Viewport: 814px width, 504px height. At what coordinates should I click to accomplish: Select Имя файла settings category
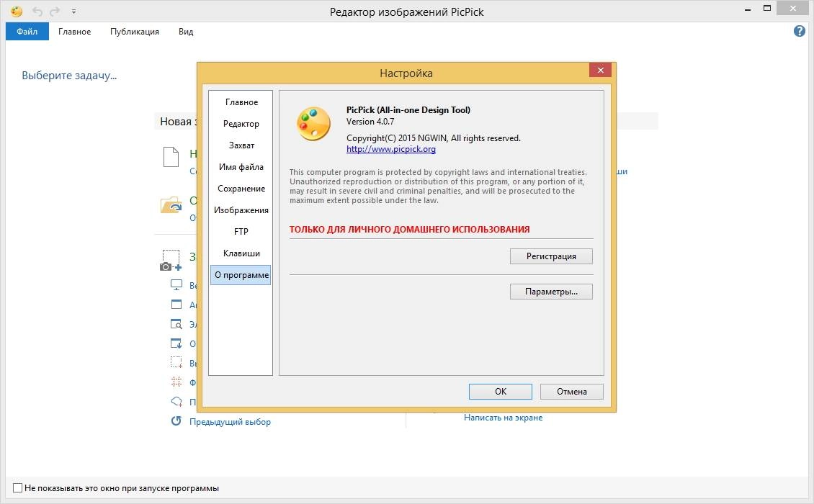[x=241, y=166]
